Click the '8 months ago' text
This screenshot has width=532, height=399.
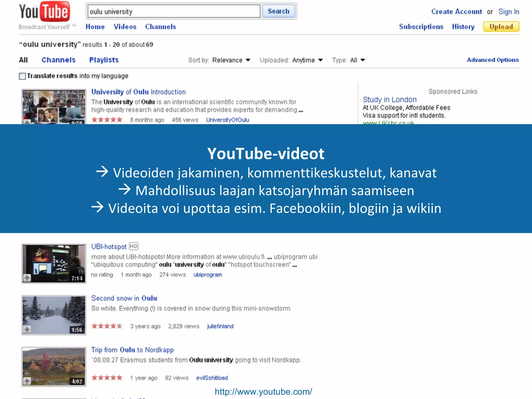click(147, 120)
